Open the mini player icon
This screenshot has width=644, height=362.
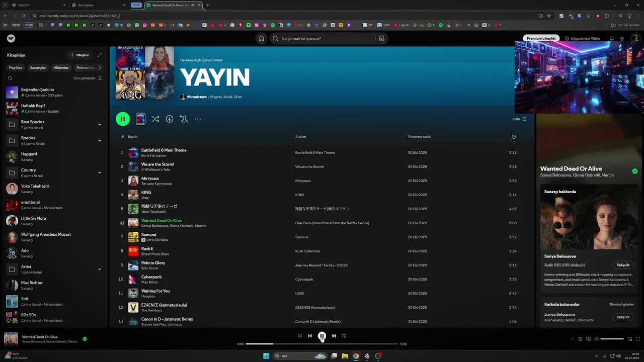[630, 339]
